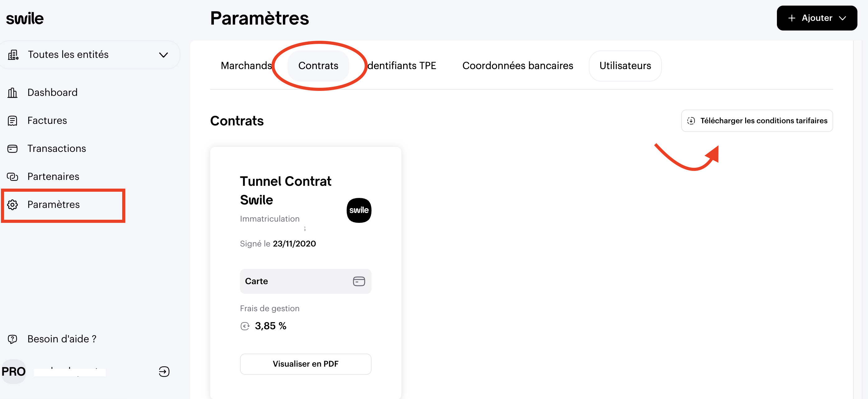Expand the Toutes les entités dropdown
Image resolution: width=868 pixels, height=399 pixels.
coord(164,55)
